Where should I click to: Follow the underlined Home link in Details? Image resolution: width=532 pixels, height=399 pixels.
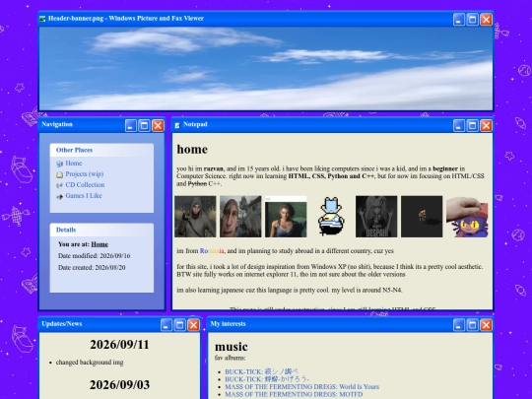coord(100,244)
